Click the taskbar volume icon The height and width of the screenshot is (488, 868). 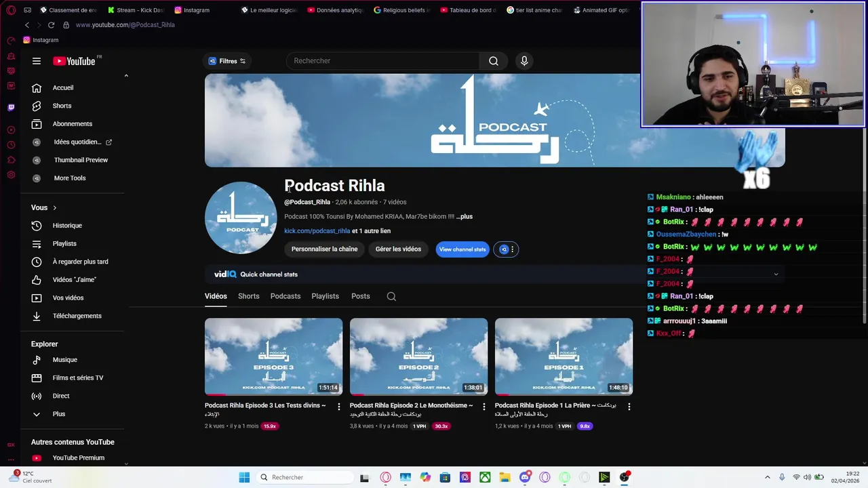tap(808, 477)
